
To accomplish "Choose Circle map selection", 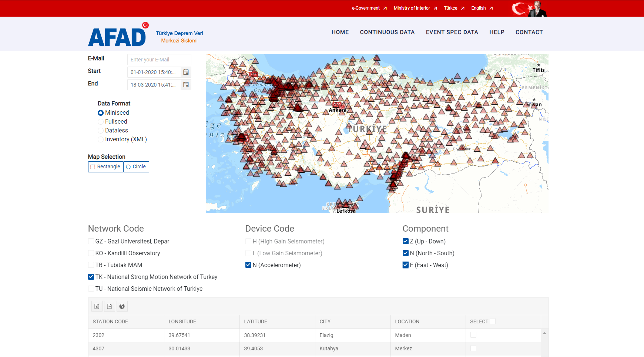I will [x=136, y=167].
